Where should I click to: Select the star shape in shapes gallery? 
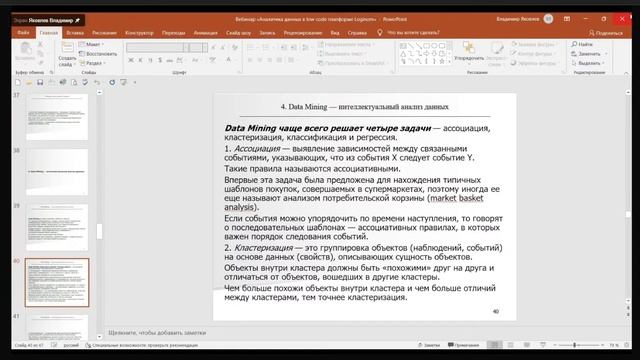[442, 61]
